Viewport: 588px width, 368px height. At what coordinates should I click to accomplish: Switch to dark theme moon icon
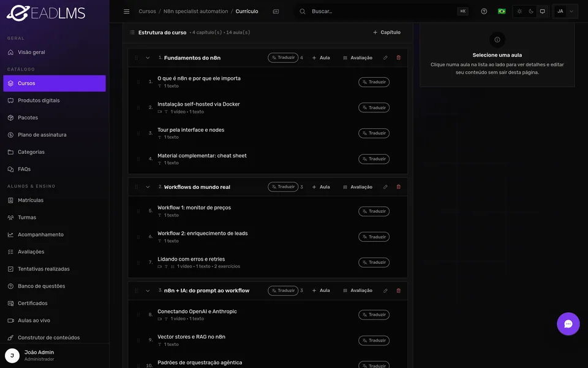pyautogui.click(x=531, y=11)
